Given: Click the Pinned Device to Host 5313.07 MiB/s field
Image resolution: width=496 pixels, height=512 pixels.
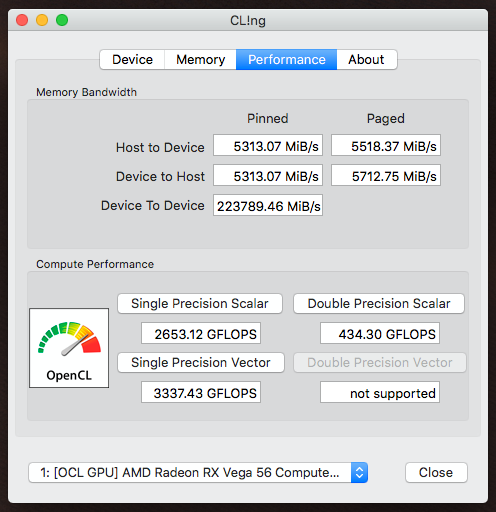Looking at the screenshot, I should coord(268,175).
